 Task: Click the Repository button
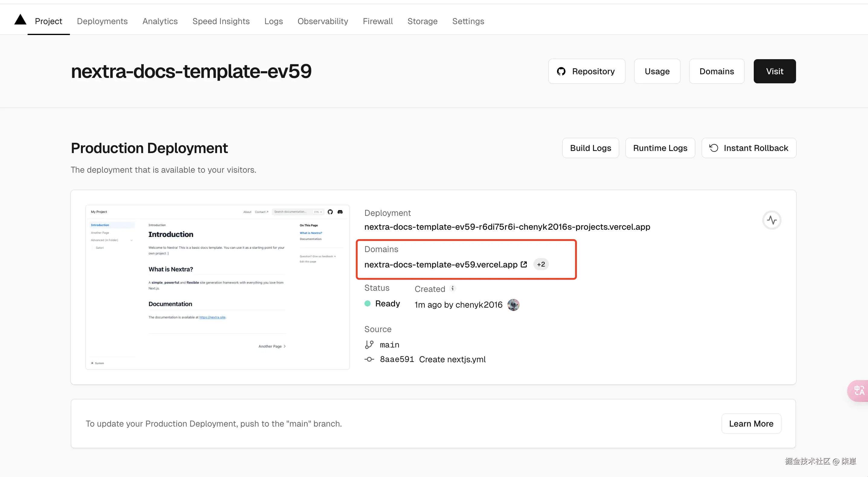point(587,71)
